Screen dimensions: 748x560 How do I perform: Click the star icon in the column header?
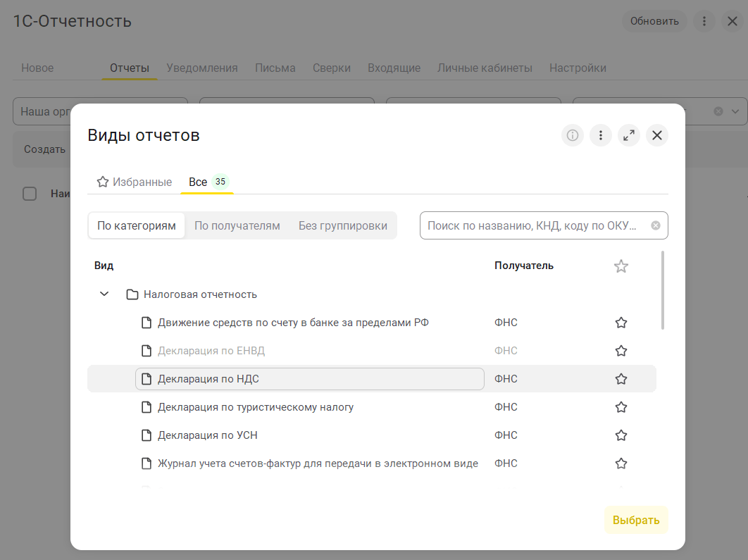621,266
